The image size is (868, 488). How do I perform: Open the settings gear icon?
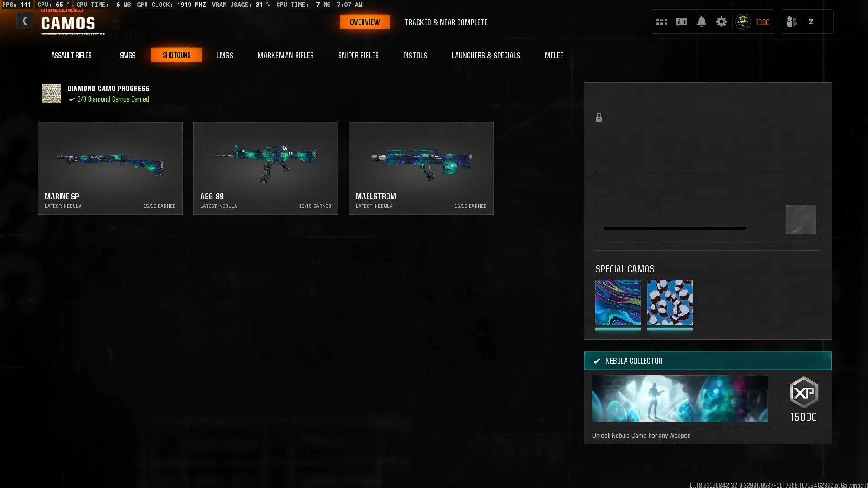[x=721, y=22]
